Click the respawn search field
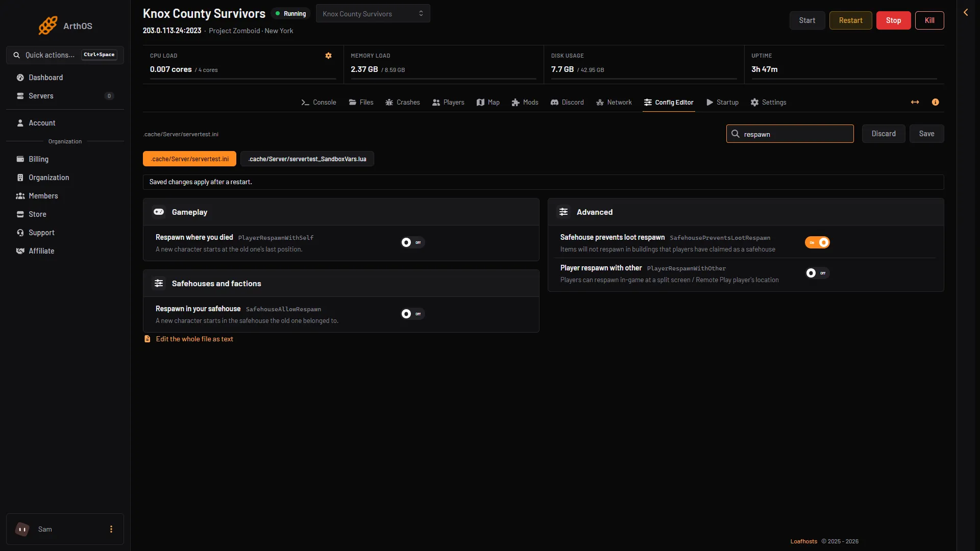Viewport: 980px width, 551px height. [x=790, y=134]
